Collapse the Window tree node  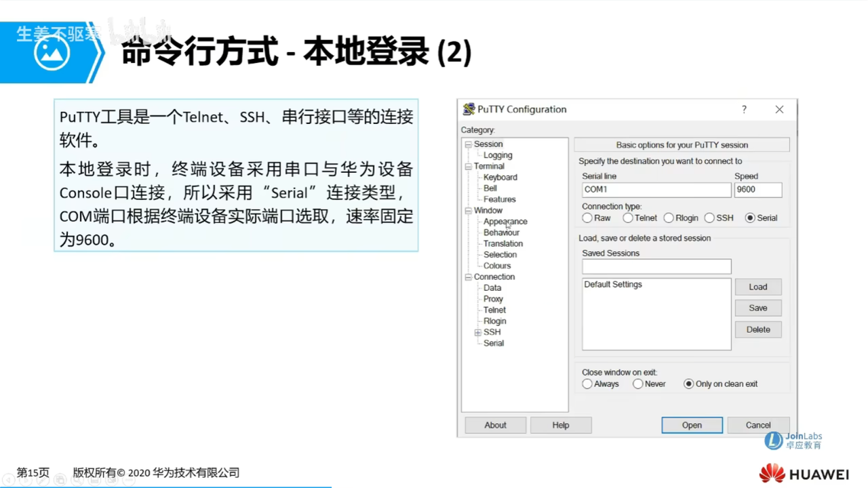pyautogui.click(x=468, y=211)
